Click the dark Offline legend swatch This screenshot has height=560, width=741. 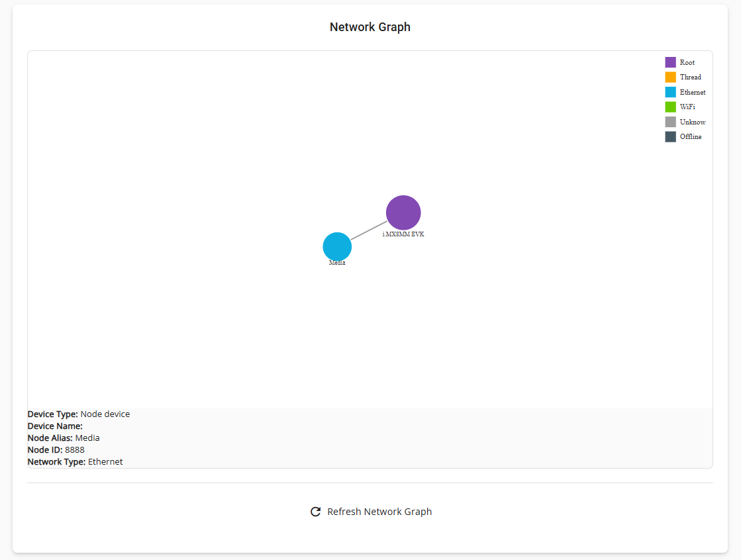click(x=670, y=136)
